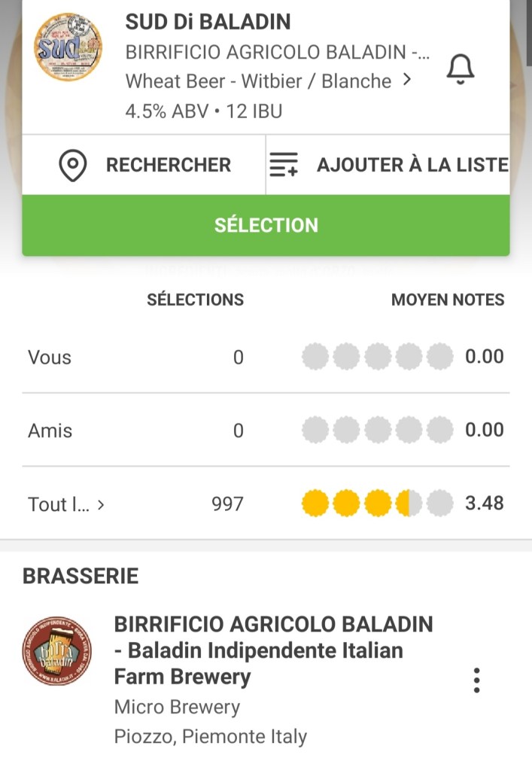Expand the Wheat Beer Witbier style chevron
The width and height of the screenshot is (532, 770).
[x=407, y=80]
